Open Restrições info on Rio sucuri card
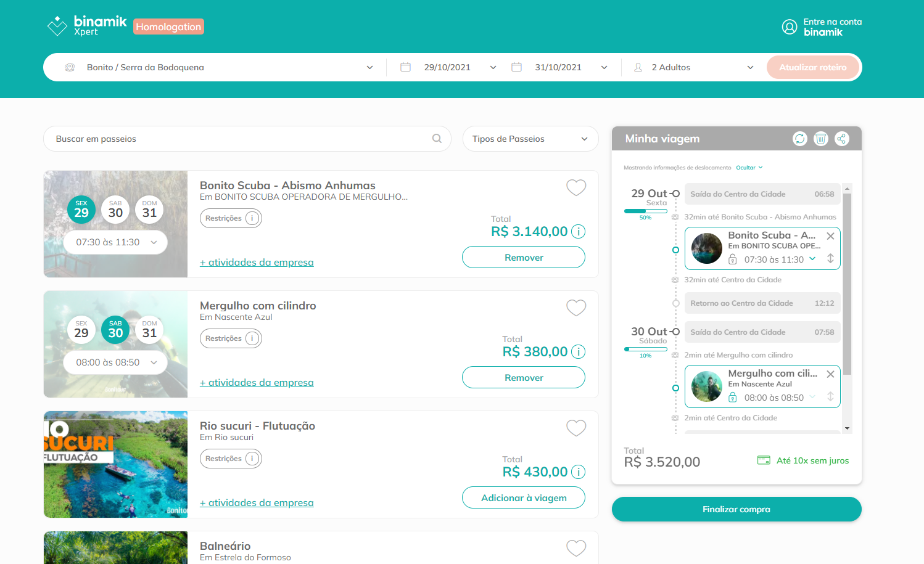This screenshot has width=924, height=564. (x=231, y=459)
